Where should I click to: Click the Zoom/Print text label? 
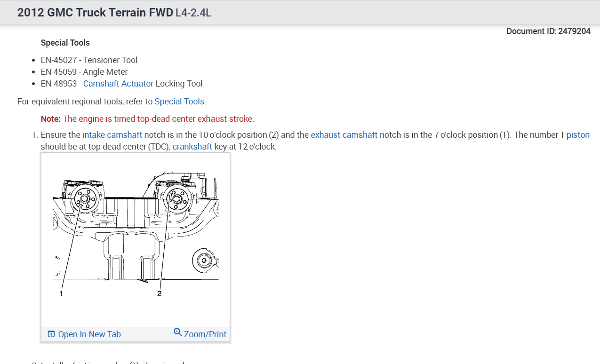(x=205, y=334)
